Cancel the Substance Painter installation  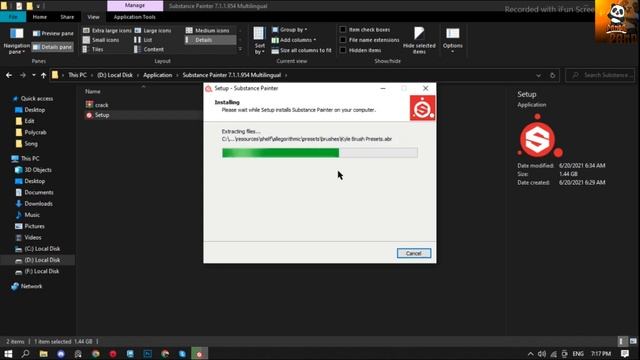413,253
